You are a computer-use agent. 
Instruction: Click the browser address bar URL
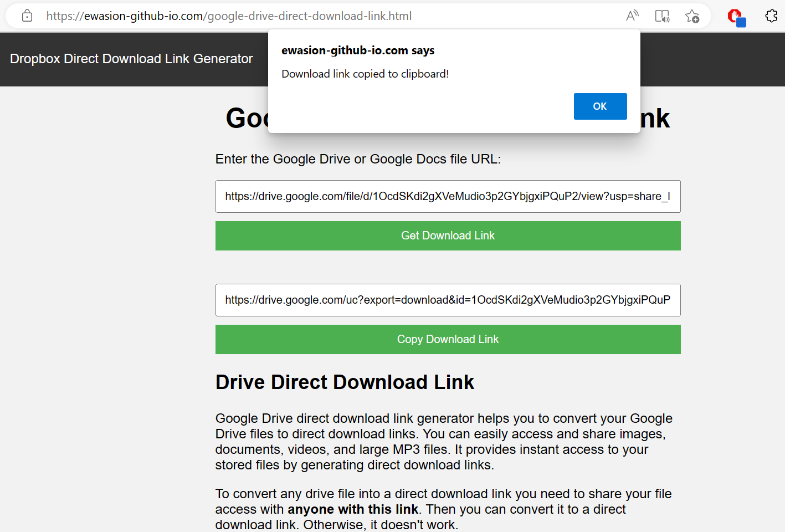coord(229,16)
